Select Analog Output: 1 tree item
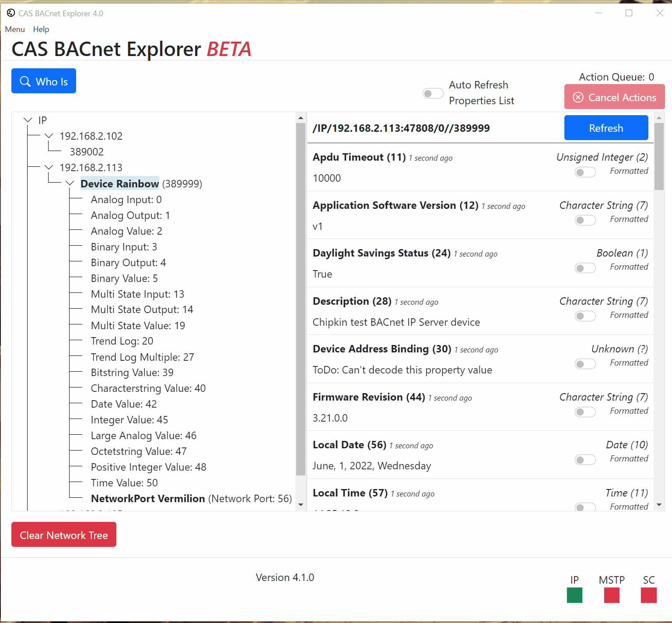This screenshot has height=623, width=672. pyautogui.click(x=130, y=215)
